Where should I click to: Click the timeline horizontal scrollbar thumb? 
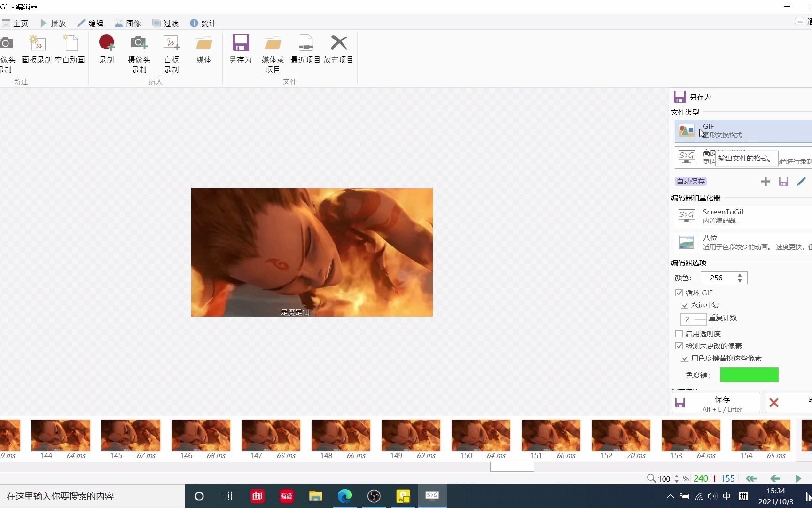pos(512,467)
